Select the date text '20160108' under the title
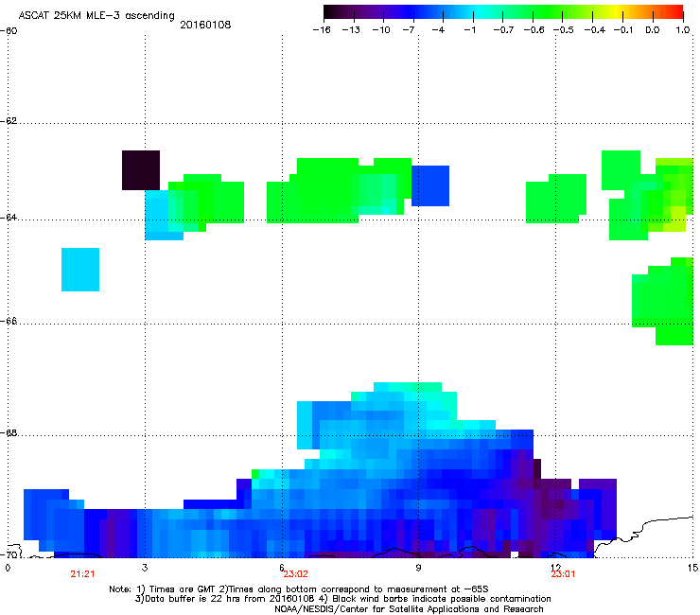 205,25
